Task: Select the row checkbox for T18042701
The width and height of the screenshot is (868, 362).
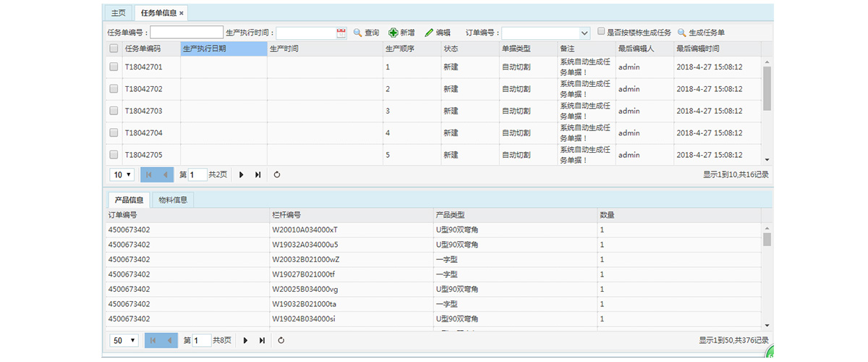Action: pyautogui.click(x=114, y=67)
